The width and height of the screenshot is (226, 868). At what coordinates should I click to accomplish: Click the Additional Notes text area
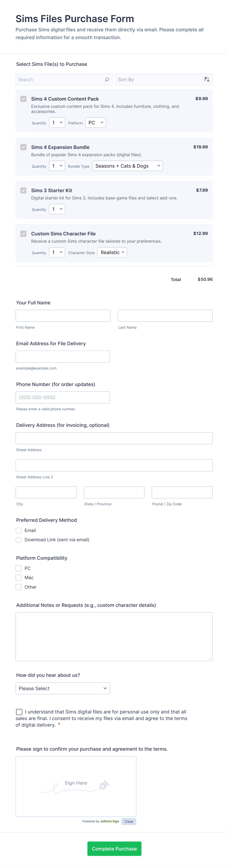click(114, 636)
